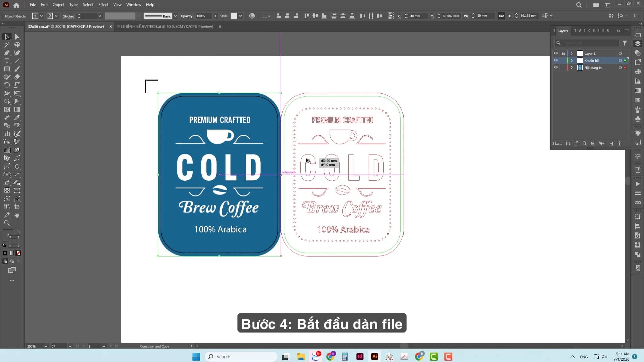644x362 pixels.
Task: Click the X position value field
Action: [418, 16]
